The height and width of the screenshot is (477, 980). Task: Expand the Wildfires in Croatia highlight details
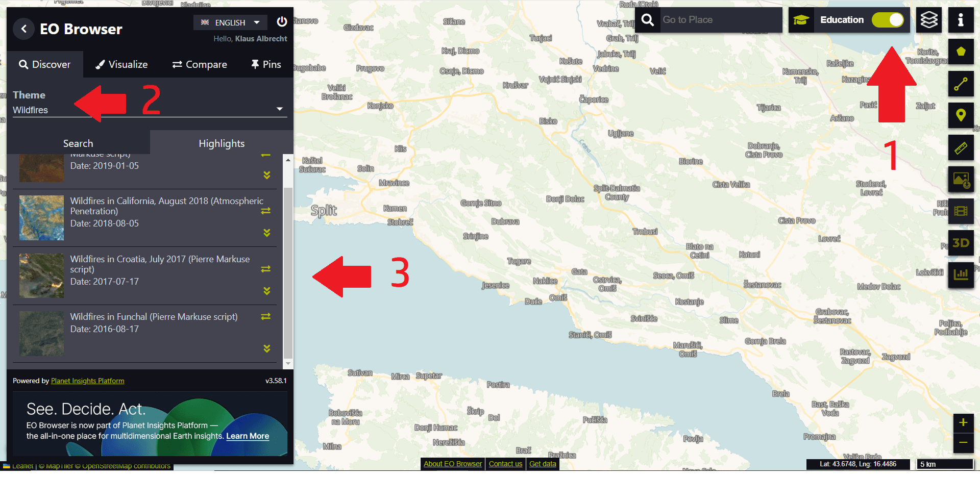click(266, 291)
